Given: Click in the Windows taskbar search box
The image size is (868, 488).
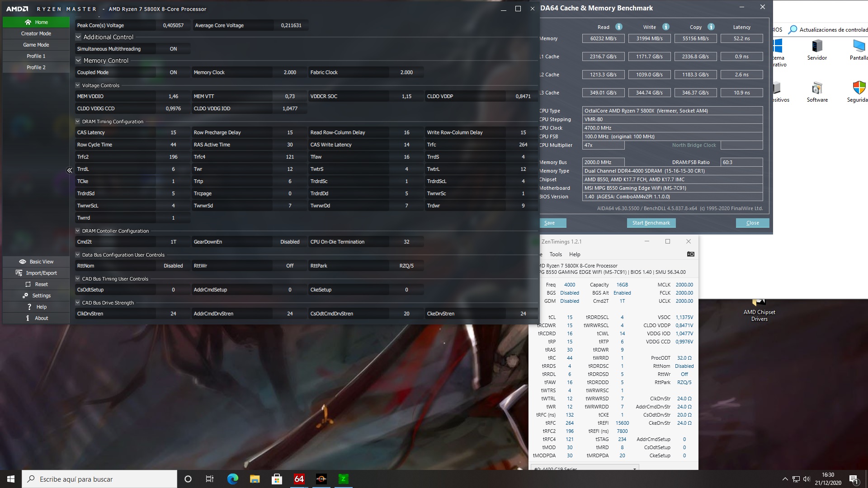Looking at the screenshot, I should (x=99, y=479).
